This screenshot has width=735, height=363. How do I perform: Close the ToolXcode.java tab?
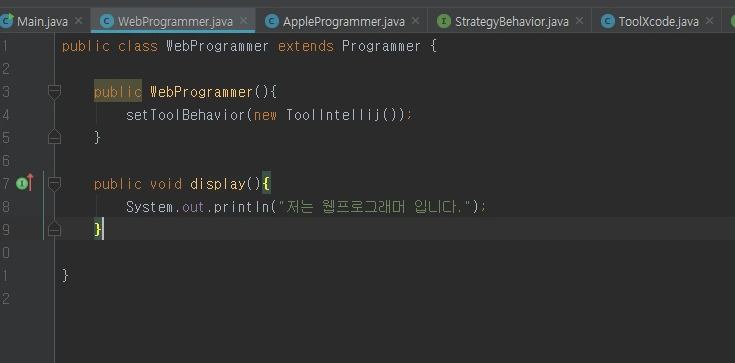pyautogui.click(x=709, y=21)
